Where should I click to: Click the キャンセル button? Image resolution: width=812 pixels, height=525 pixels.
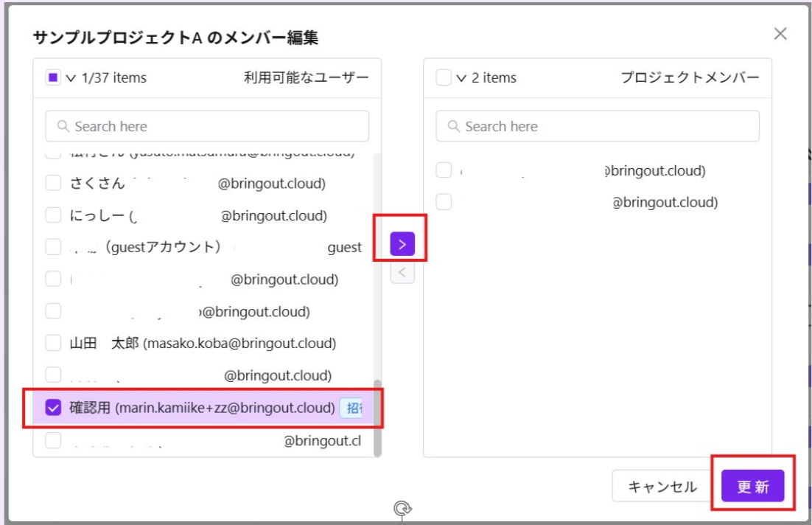(662, 486)
